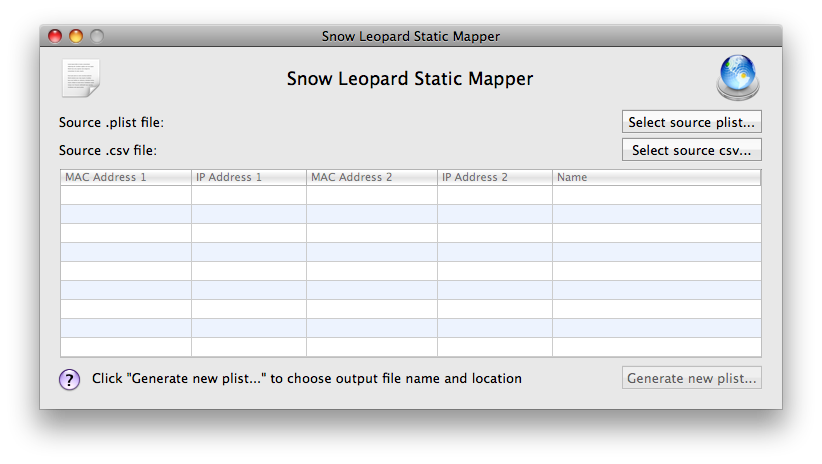The width and height of the screenshot is (822, 464).
Task: Click the network globe icon at top right
Action: tap(738, 78)
